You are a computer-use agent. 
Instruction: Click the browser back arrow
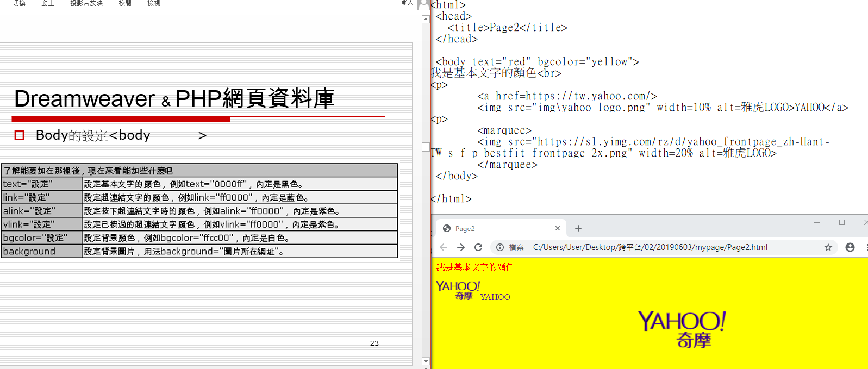[x=444, y=247]
